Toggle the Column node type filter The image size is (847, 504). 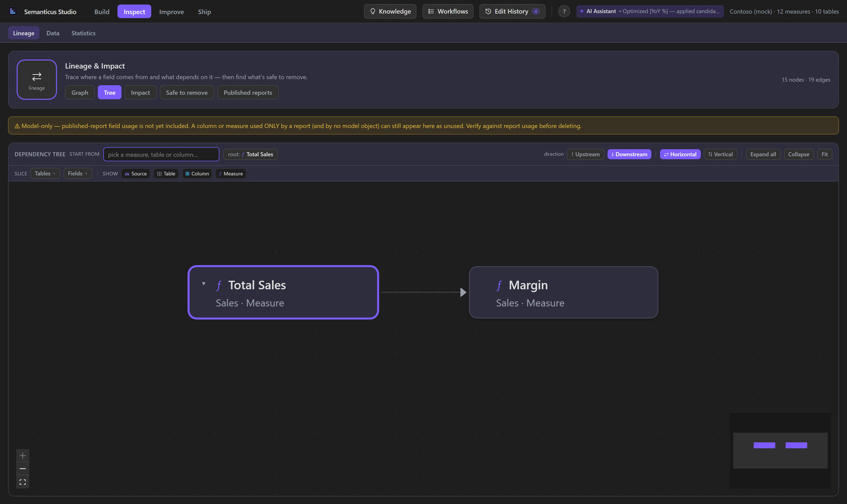(x=197, y=174)
